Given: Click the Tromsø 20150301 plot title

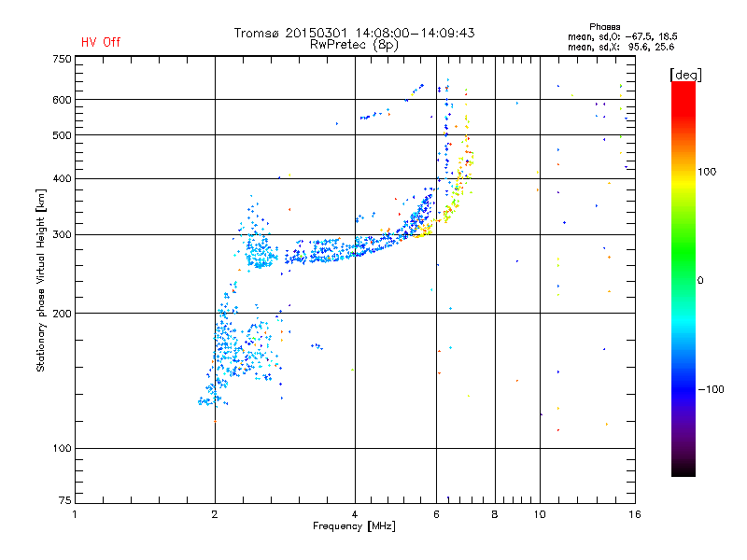Looking at the screenshot, I should point(354,33).
